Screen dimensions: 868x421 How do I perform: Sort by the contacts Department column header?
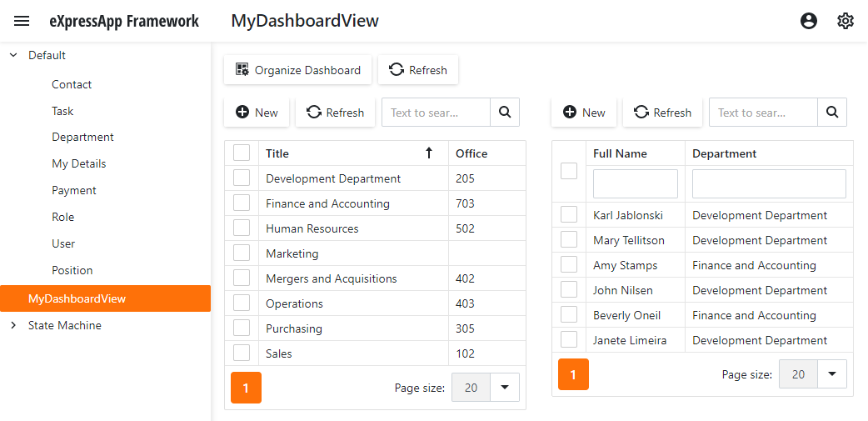(x=769, y=153)
